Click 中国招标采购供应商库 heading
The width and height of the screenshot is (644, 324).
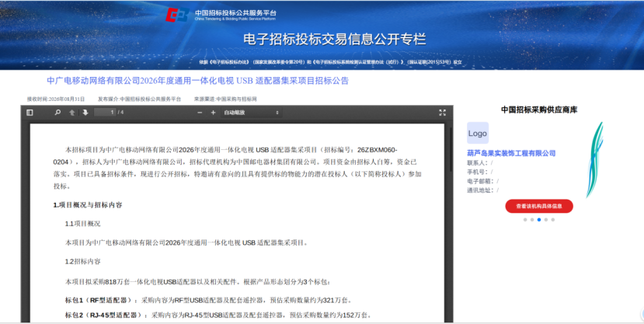[539, 110]
